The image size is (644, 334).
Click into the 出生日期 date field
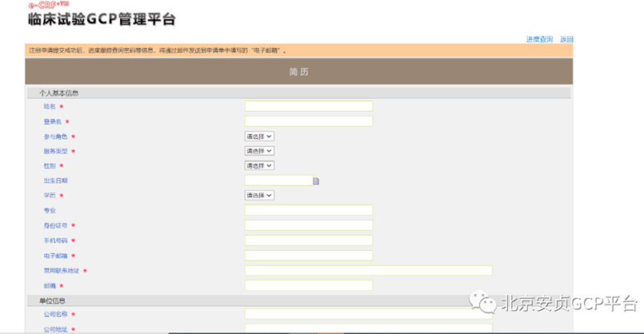[279, 181]
